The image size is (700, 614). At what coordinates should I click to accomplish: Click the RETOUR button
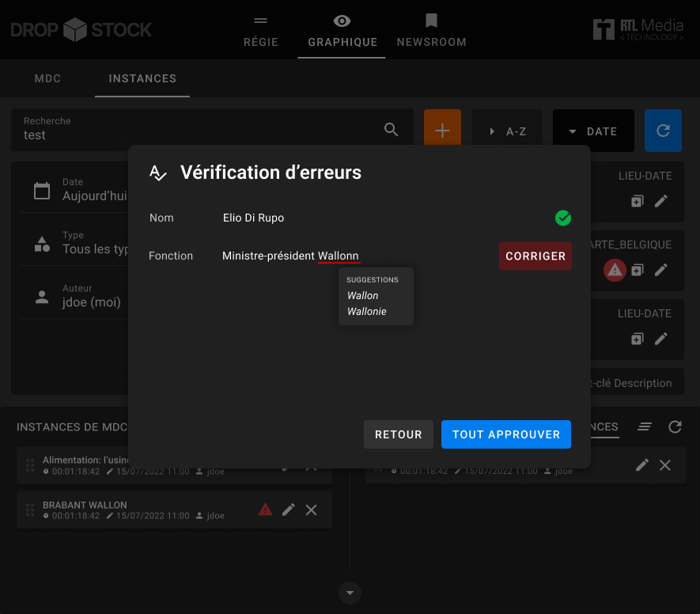click(x=398, y=434)
